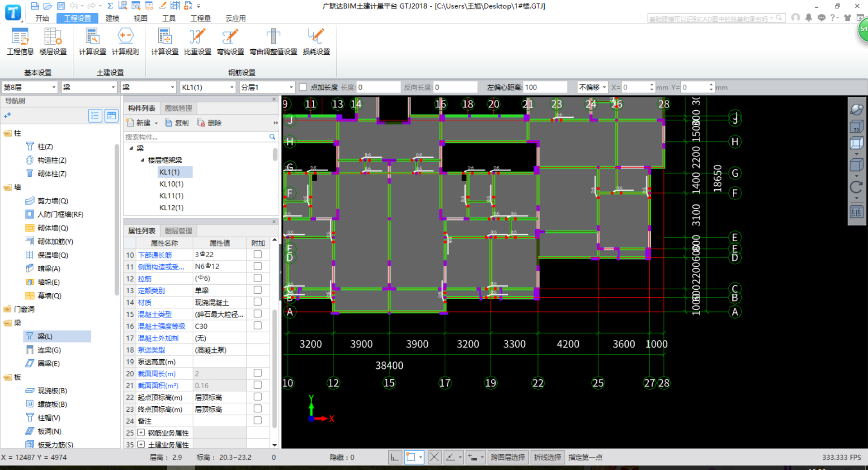Select KL12(1) in component list
The height and width of the screenshot is (470, 868).
click(171, 207)
